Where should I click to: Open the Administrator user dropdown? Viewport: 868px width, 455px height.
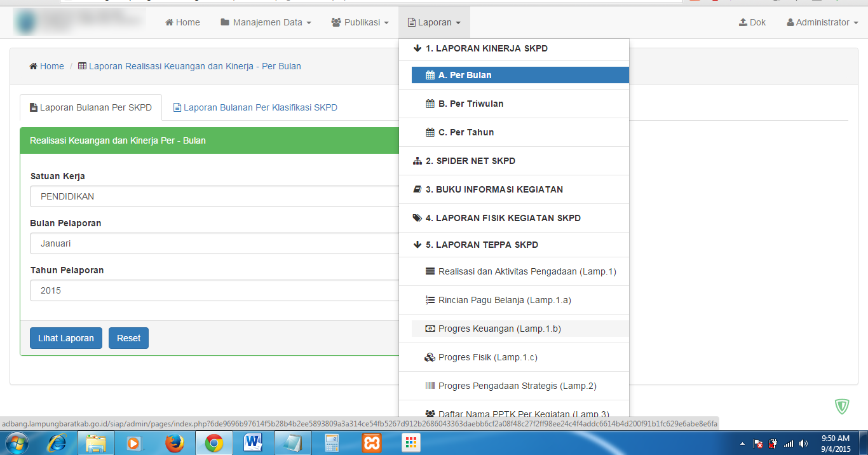[822, 22]
